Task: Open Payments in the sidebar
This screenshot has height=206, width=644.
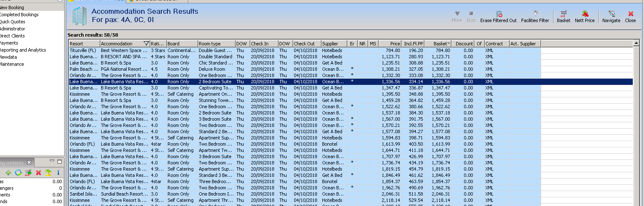Action: pyautogui.click(x=9, y=43)
